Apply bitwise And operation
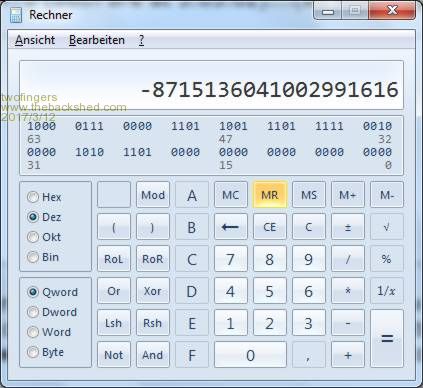The height and width of the screenshot is (388, 423). [153, 355]
